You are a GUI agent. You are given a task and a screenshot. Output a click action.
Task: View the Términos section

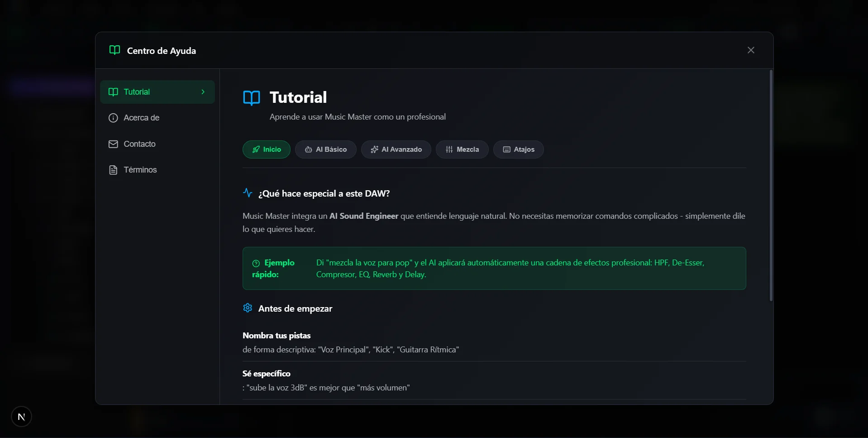tap(140, 170)
